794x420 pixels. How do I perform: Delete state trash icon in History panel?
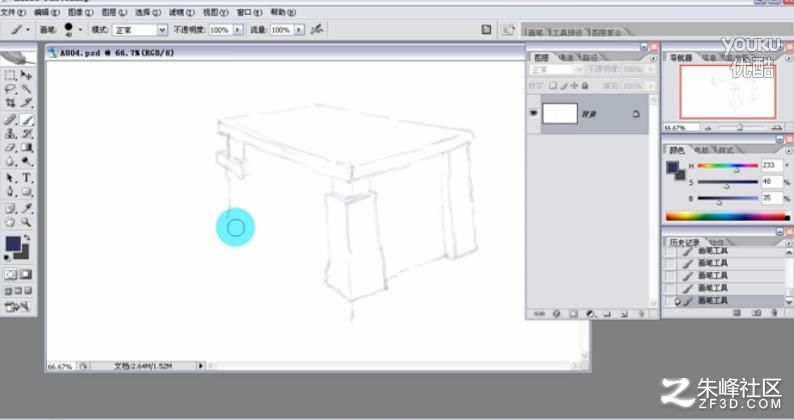coord(774,313)
